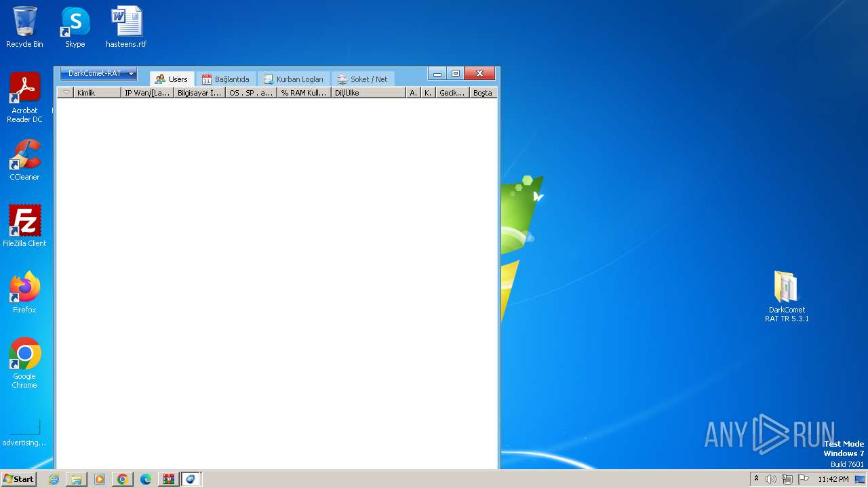Select the FileZilla Client desktop icon
The width and height of the screenshot is (868, 488).
[x=24, y=226]
